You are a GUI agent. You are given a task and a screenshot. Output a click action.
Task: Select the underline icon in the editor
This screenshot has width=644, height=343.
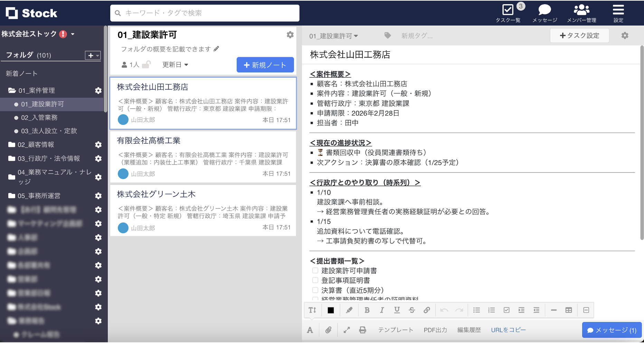coord(397,310)
